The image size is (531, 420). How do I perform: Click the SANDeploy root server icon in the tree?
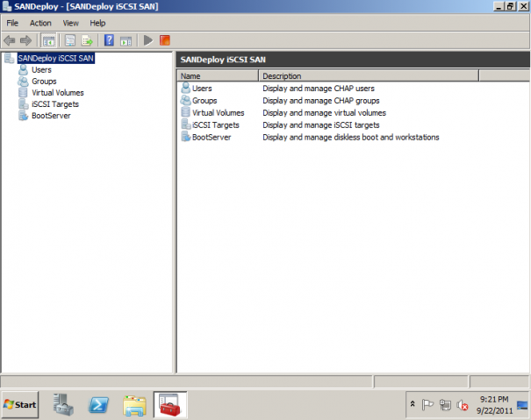point(10,58)
